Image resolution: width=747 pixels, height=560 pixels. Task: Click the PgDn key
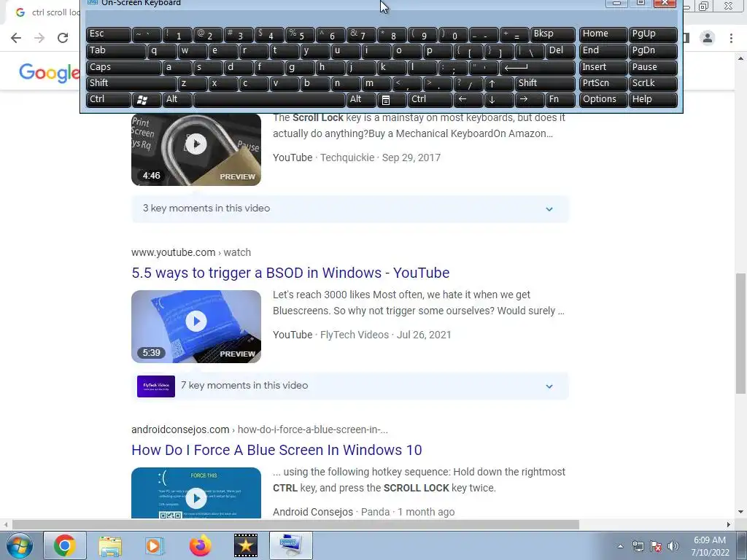[x=653, y=51]
